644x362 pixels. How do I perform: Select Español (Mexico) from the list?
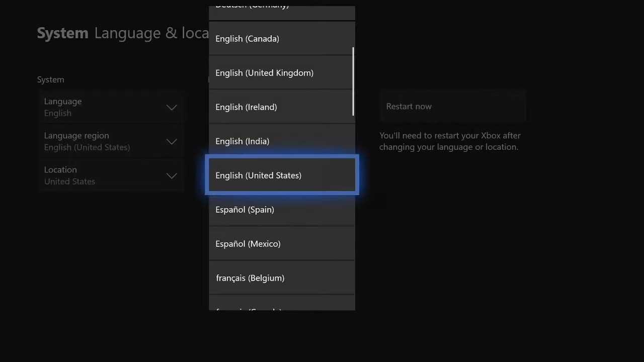click(x=281, y=244)
